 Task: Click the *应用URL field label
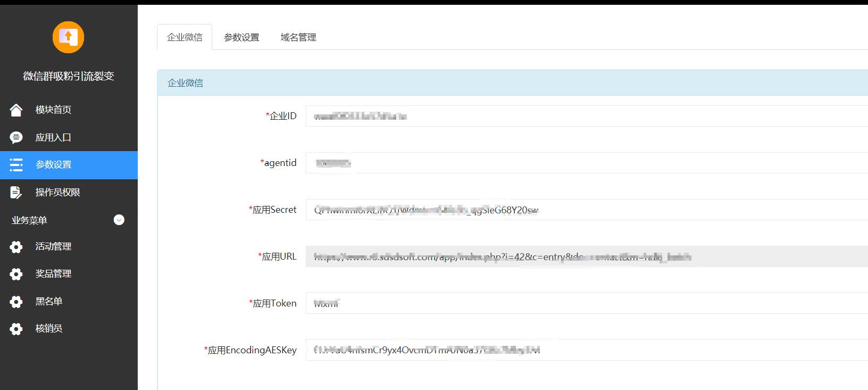click(x=277, y=256)
